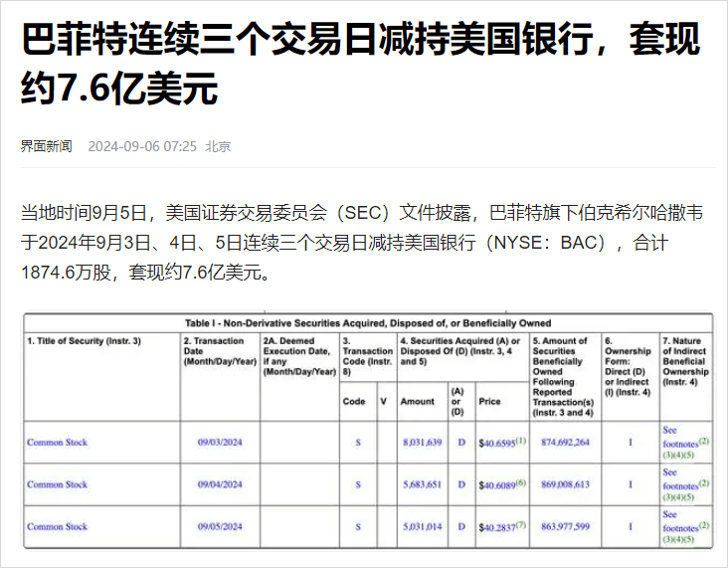The height and width of the screenshot is (568, 728).
Task: Click the Code sub-header
Action: (354, 401)
